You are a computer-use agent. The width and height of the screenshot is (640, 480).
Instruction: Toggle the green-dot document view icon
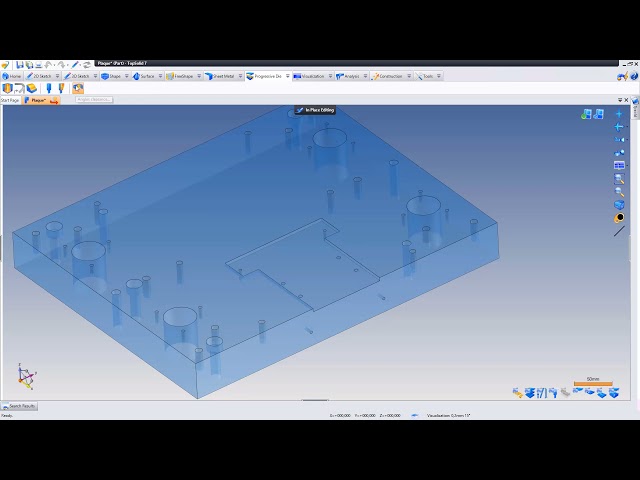[587, 114]
